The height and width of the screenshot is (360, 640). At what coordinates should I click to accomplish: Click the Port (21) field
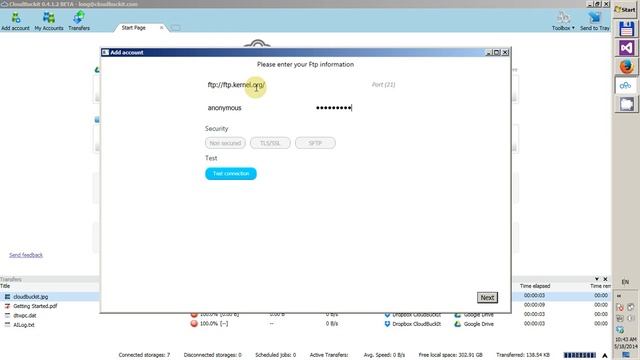[x=384, y=84]
